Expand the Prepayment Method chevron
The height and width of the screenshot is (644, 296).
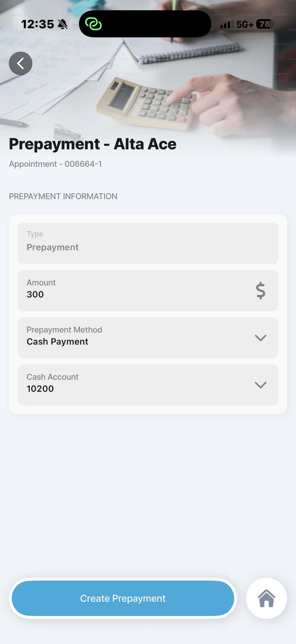click(260, 338)
